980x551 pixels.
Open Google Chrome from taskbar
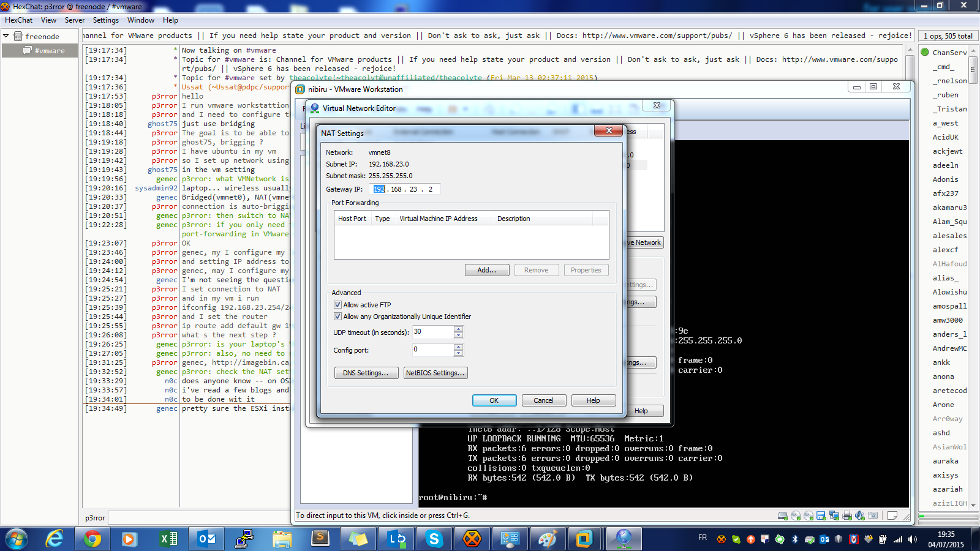click(x=92, y=539)
